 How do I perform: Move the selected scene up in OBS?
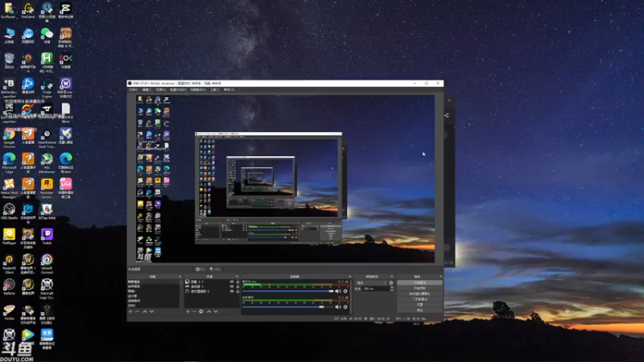[145, 311]
